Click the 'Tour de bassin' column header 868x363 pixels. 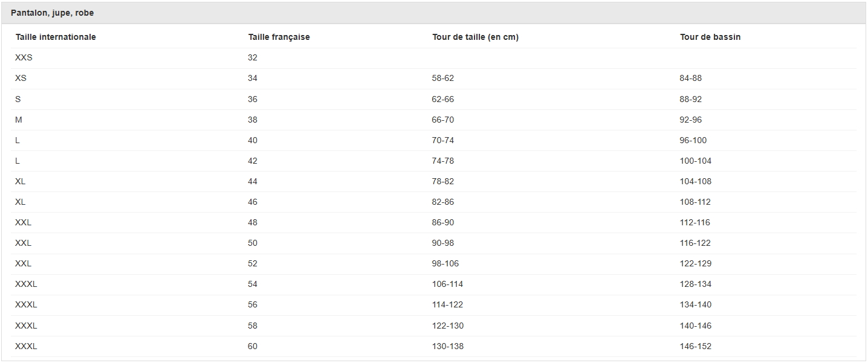tap(710, 37)
